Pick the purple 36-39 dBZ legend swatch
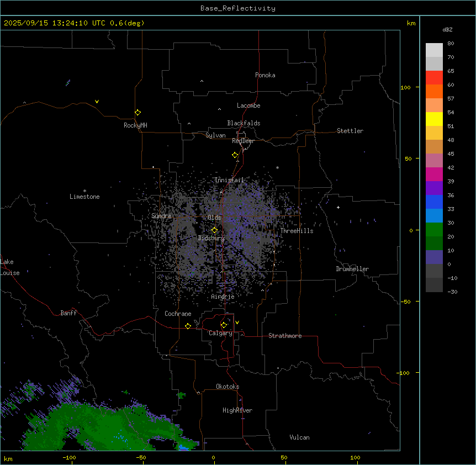Image resolution: width=476 pixels, height=465 pixels. pos(434,188)
